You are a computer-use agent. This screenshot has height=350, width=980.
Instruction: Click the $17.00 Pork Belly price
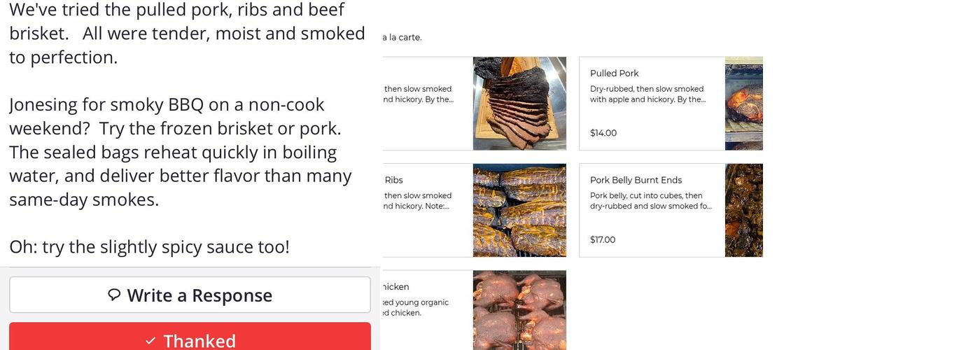(603, 239)
